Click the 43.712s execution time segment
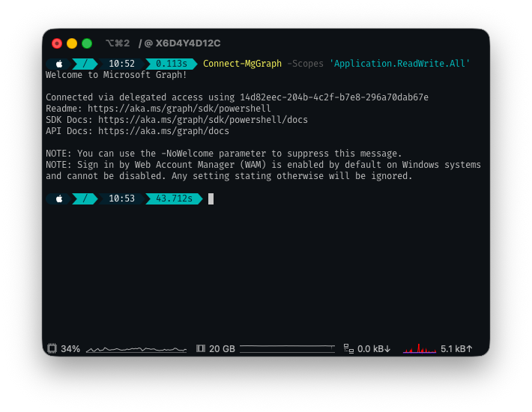Image resolution: width=532 pixels, height=412 pixels. pyautogui.click(x=174, y=199)
